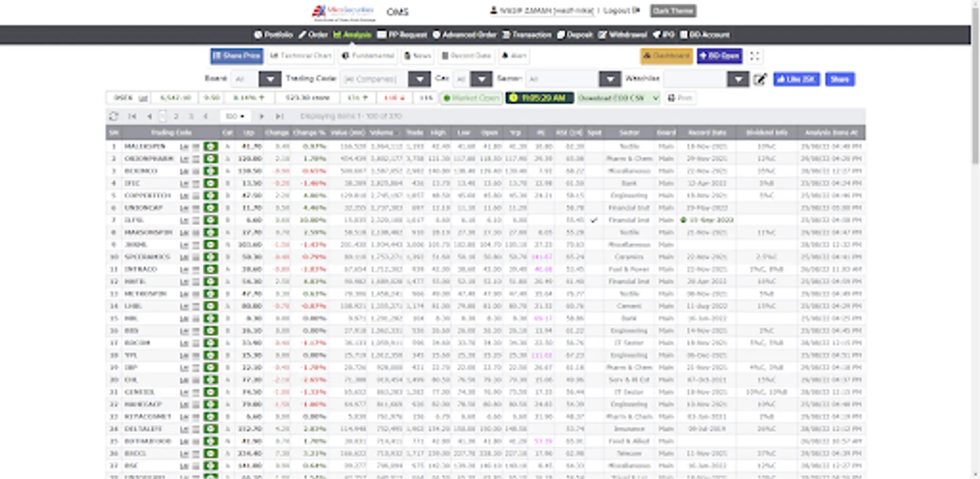Click the green buy icon in the UNIONCAP row
Viewport: 980px width, 479px height.
tap(211, 208)
